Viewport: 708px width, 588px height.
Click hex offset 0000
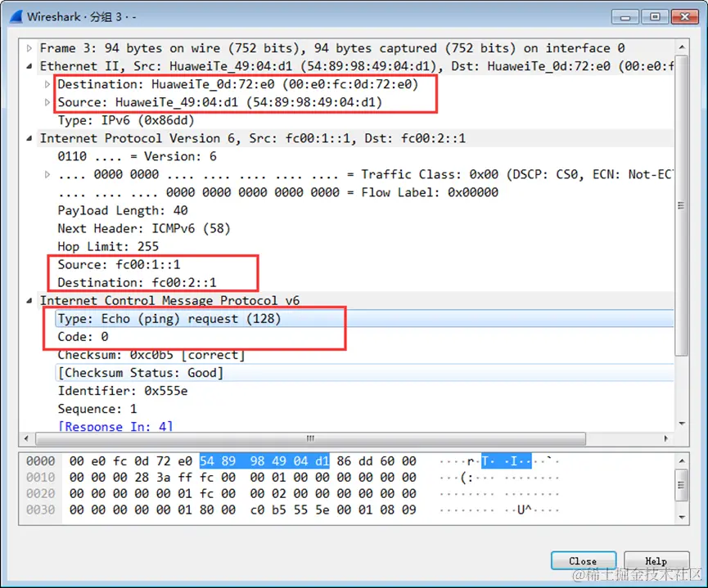pyautogui.click(x=40, y=461)
